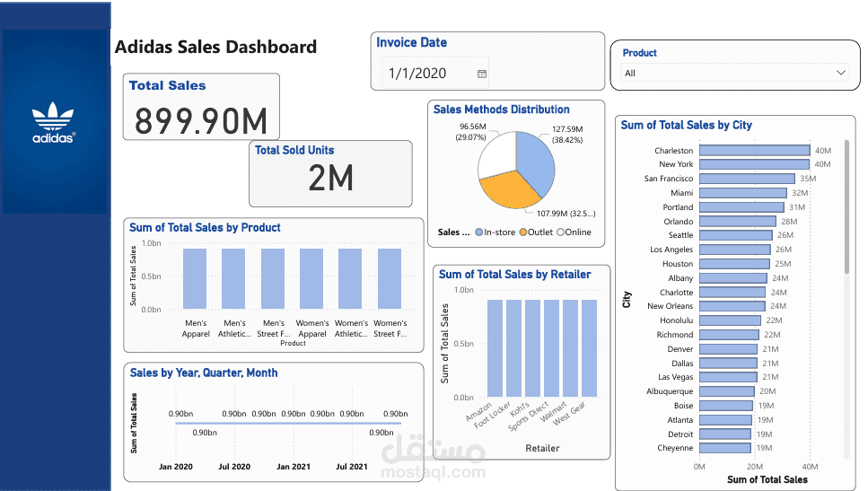Screen dimensions: 868x491
Task: Click the Kohl's retailer bar
Action: [x=532, y=348]
